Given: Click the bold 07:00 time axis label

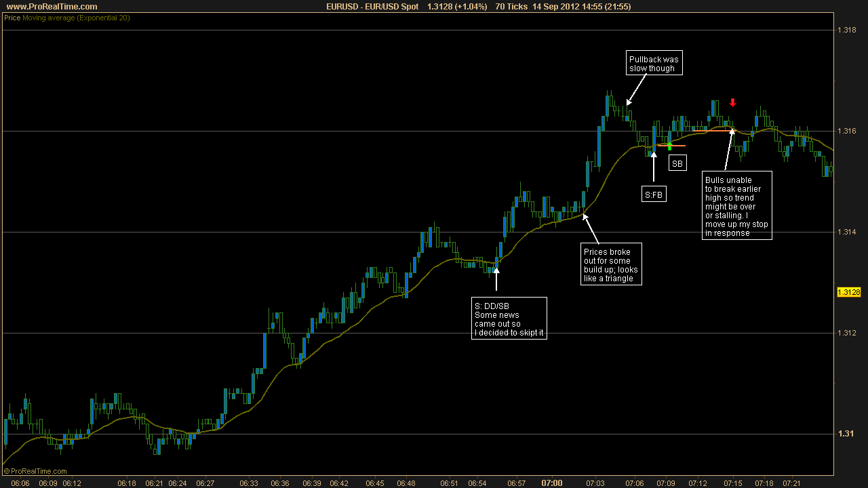Looking at the screenshot, I should tap(552, 483).
